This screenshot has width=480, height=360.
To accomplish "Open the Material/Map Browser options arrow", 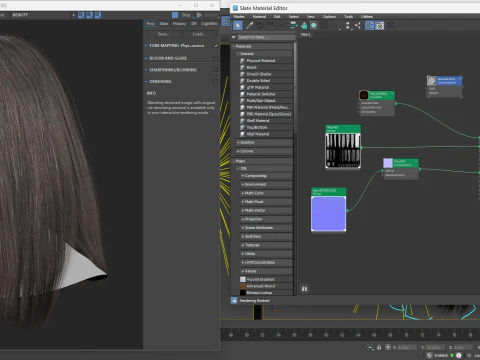I will [x=234, y=37].
